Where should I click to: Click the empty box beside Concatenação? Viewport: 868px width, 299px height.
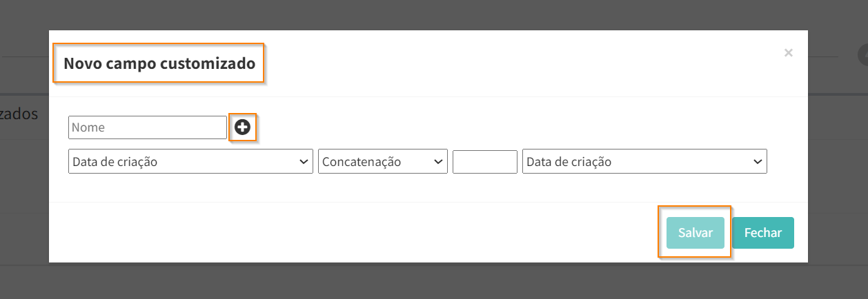484,162
